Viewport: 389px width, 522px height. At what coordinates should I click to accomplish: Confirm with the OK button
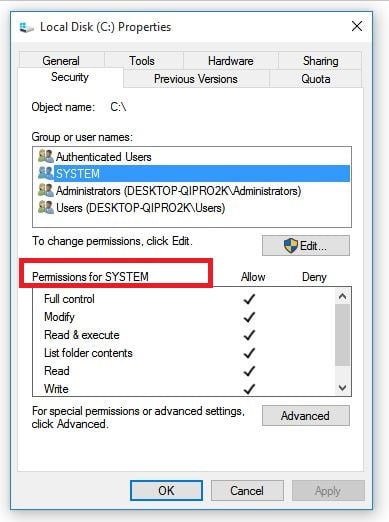(166, 491)
